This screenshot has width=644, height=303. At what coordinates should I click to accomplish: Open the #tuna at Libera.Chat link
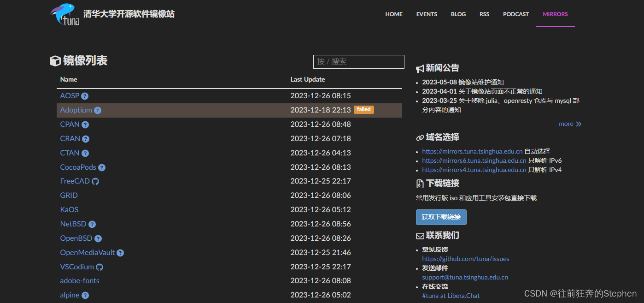point(451,296)
